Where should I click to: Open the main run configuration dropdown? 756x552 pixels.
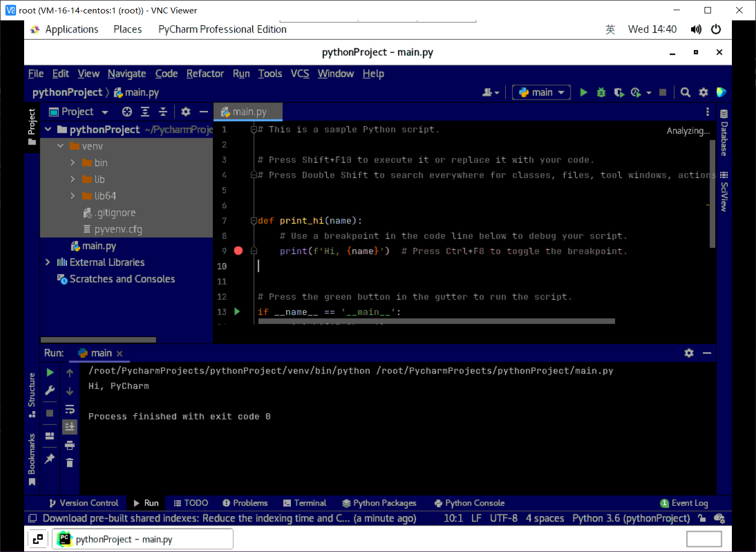tap(541, 92)
